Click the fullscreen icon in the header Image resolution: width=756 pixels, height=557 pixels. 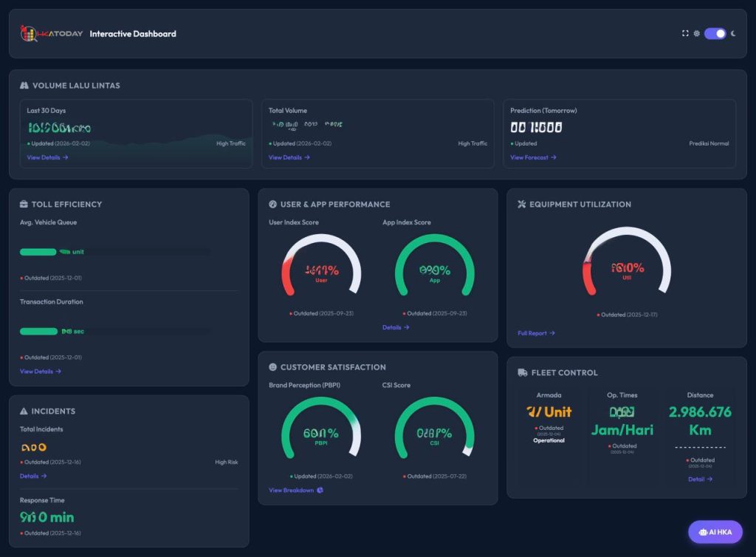click(685, 33)
